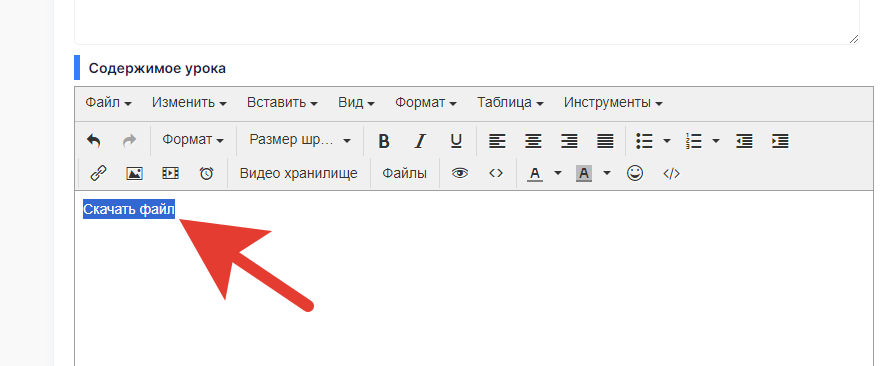Open the Инструменты menu
The width and height of the screenshot is (884, 366).
click(x=613, y=103)
